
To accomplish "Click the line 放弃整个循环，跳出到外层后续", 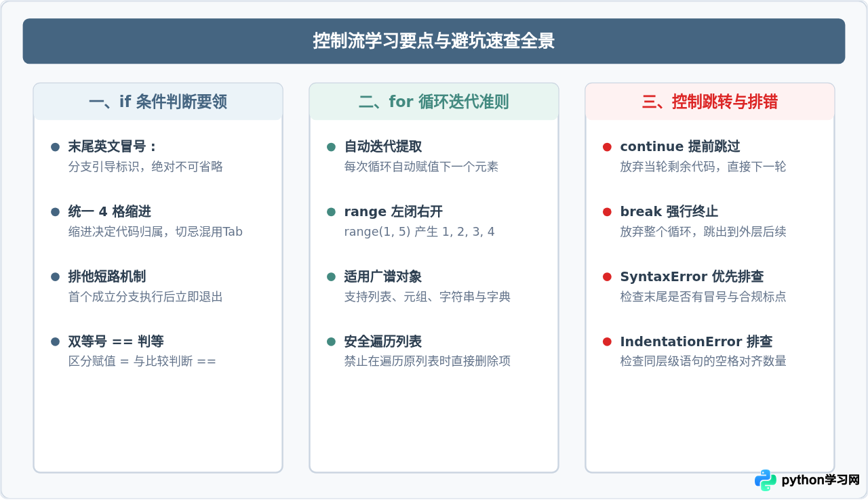I will (703, 231).
